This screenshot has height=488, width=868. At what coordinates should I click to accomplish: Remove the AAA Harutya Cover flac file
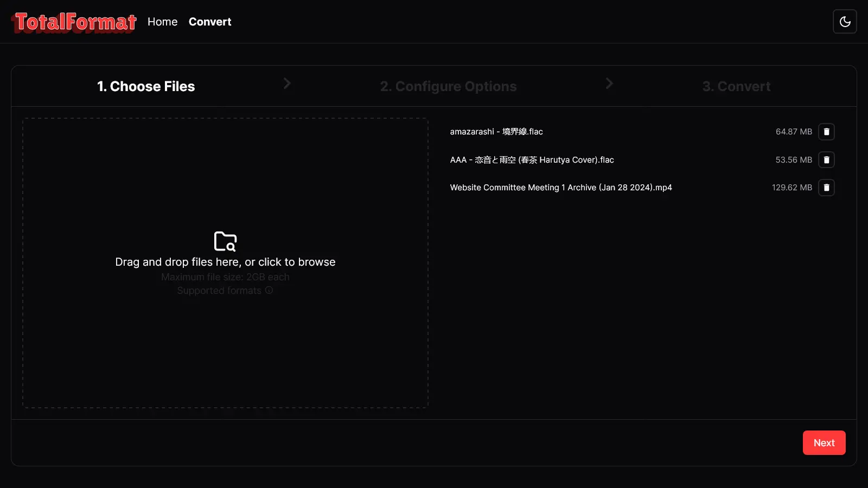click(x=826, y=160)
